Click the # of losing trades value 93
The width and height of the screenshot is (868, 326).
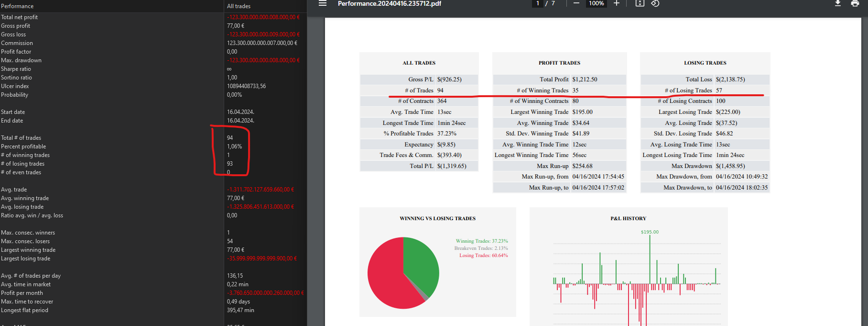230,164
